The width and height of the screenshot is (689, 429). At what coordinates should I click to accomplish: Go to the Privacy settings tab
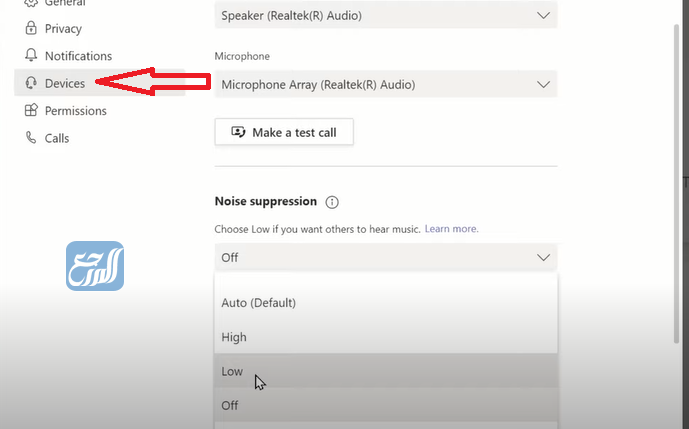(63, 29)
